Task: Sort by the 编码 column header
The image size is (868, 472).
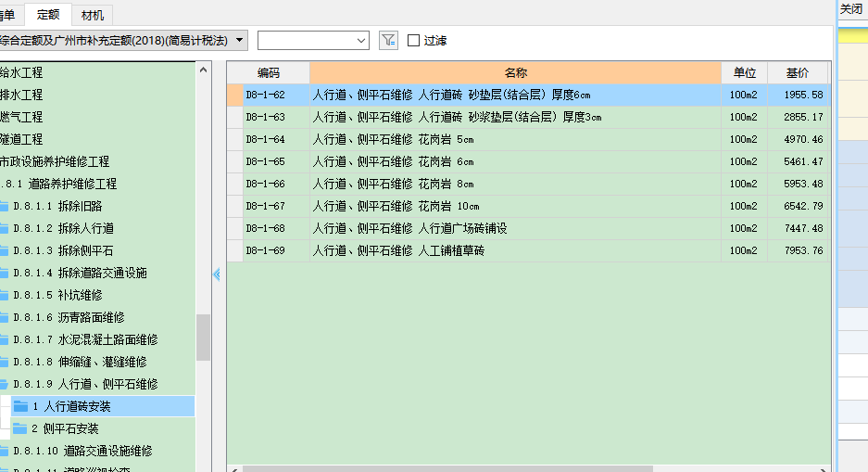Action: (x=269, y=72)
